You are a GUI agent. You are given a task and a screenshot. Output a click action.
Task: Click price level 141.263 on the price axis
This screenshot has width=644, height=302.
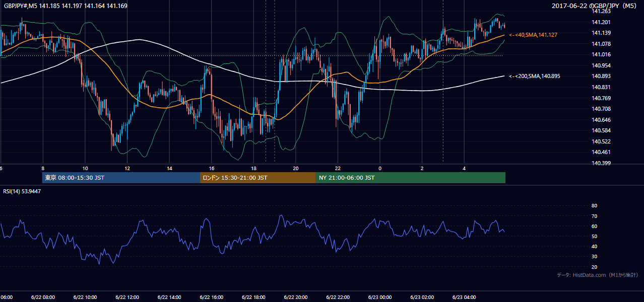click(601, 11)
